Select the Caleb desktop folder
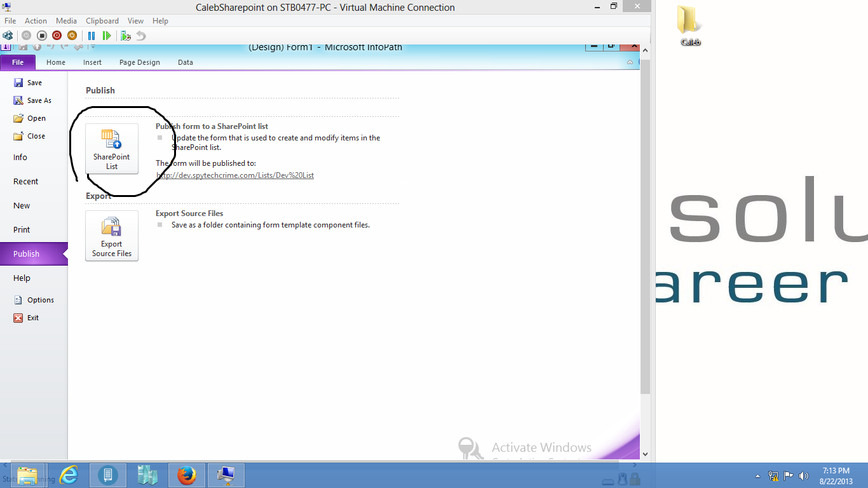The height and width of the screenshot is (488, 868). tap(691, 26)
